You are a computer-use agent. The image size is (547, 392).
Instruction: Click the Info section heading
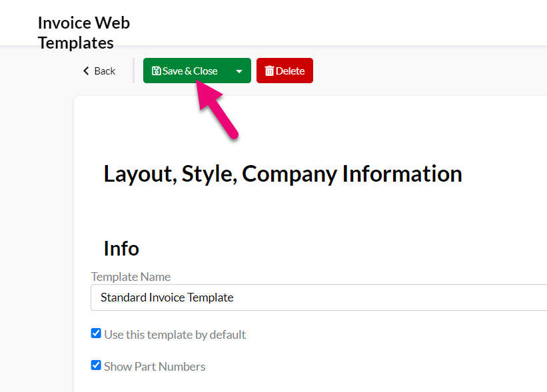[x=121, y=248]
